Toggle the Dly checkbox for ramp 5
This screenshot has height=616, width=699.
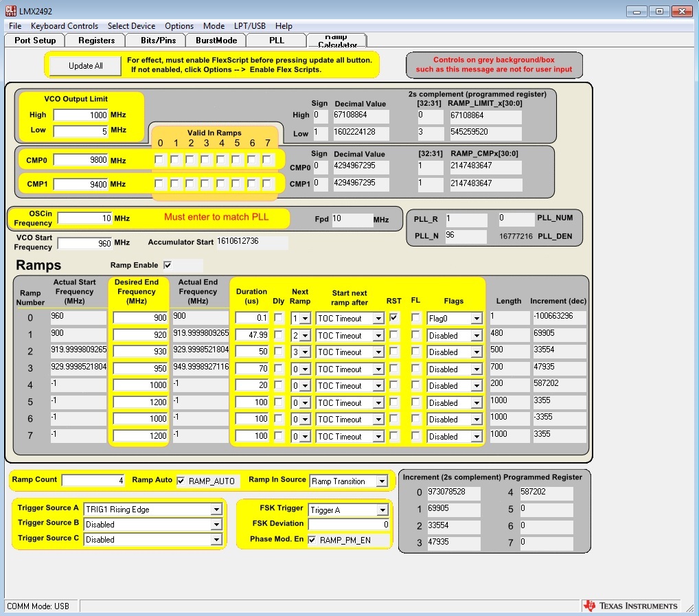point(278,402)
